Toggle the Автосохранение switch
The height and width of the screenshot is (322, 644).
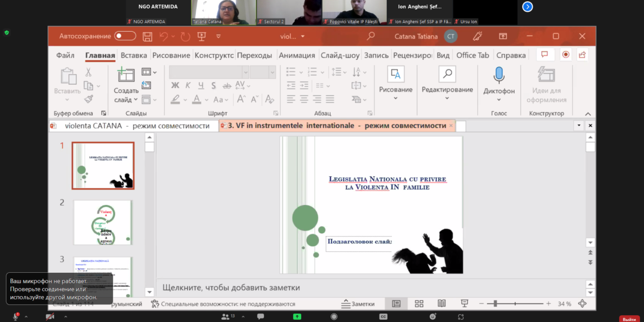coord(125,36)
